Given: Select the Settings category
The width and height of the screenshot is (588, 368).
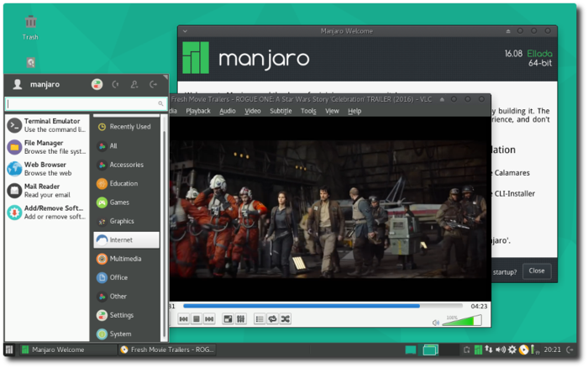Looking at the screenshot, I should tap(126, 315).
